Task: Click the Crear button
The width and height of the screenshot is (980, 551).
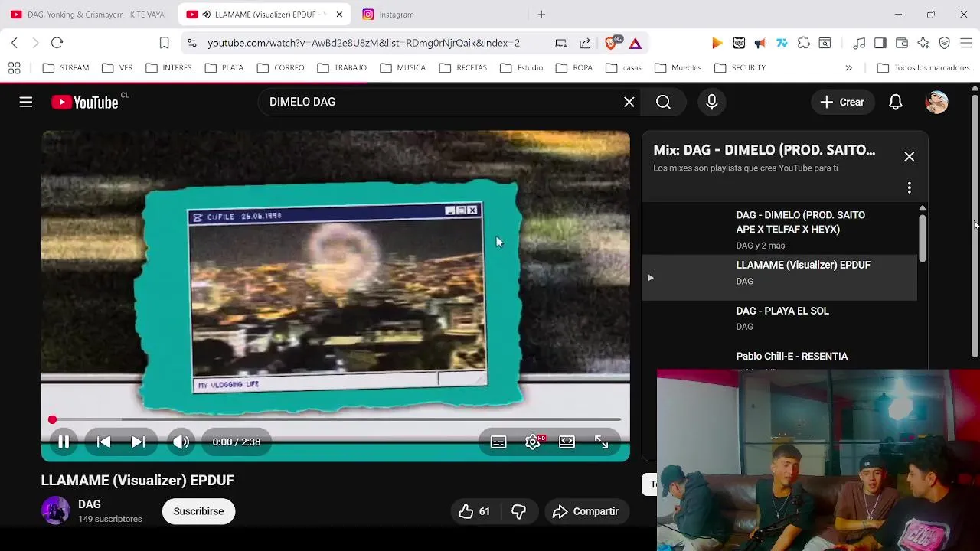Action: 843,102
